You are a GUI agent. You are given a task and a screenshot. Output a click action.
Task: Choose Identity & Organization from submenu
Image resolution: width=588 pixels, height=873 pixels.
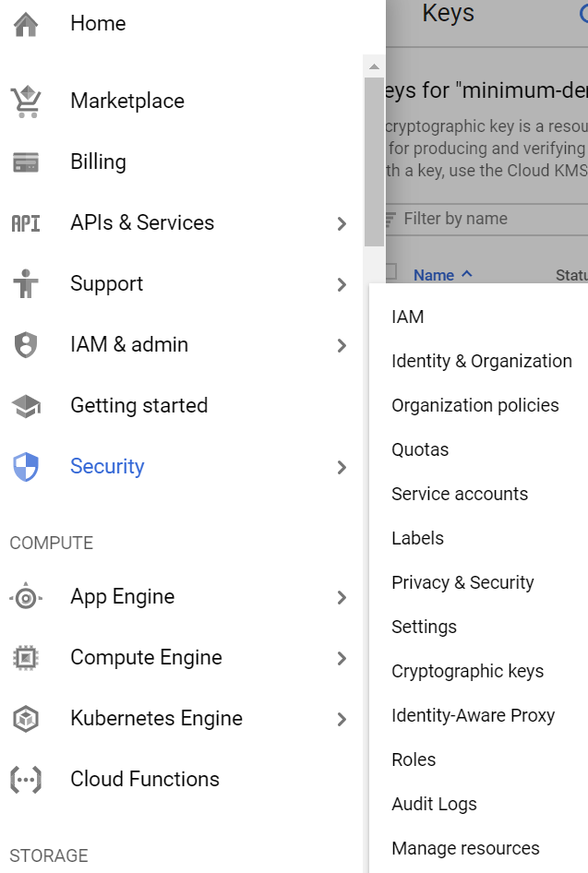point(482,362)
